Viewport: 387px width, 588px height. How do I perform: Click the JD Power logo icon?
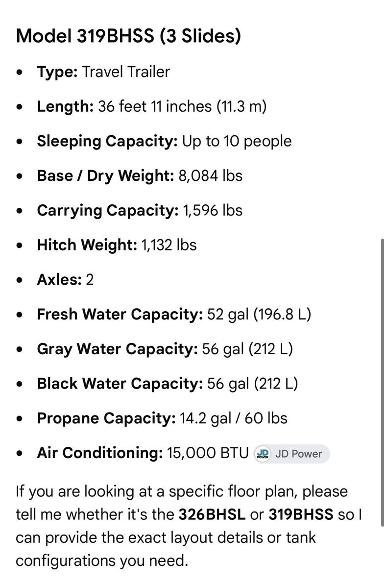click(263, 454)
